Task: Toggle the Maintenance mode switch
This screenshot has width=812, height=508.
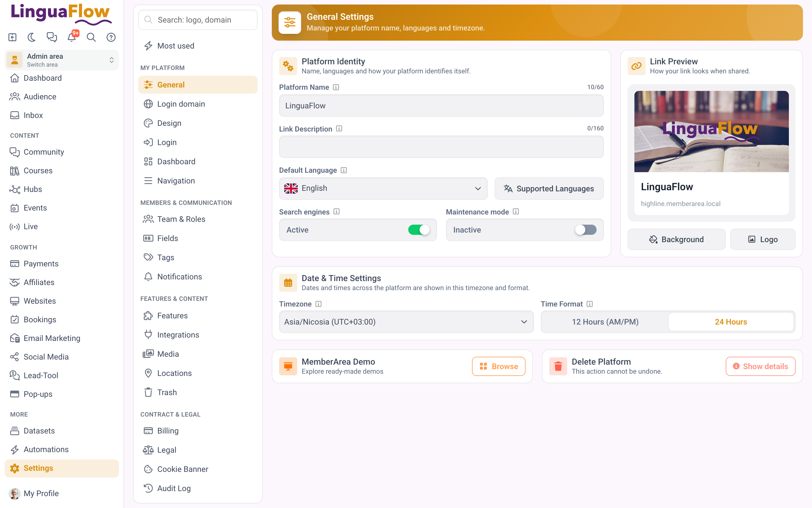Action: [x=586, y=230]
